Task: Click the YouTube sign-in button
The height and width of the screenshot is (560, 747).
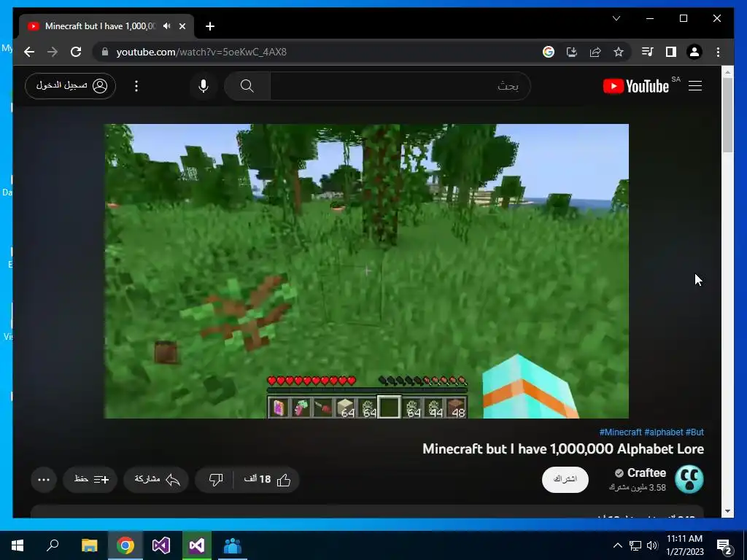Action: click(70, 86)
